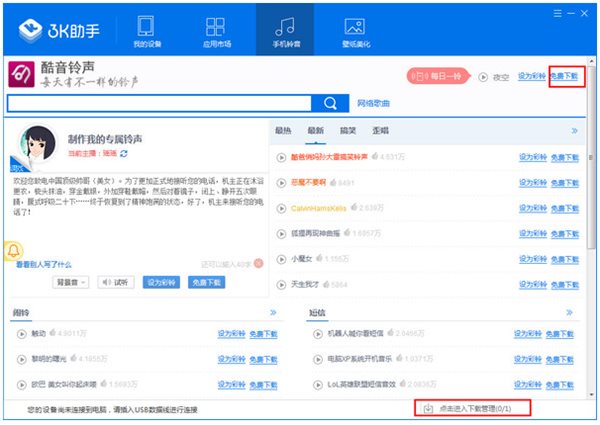Click blue 设为彩铃 button under greeting text
Screen dimensions: 600x425
coord(161,282)
